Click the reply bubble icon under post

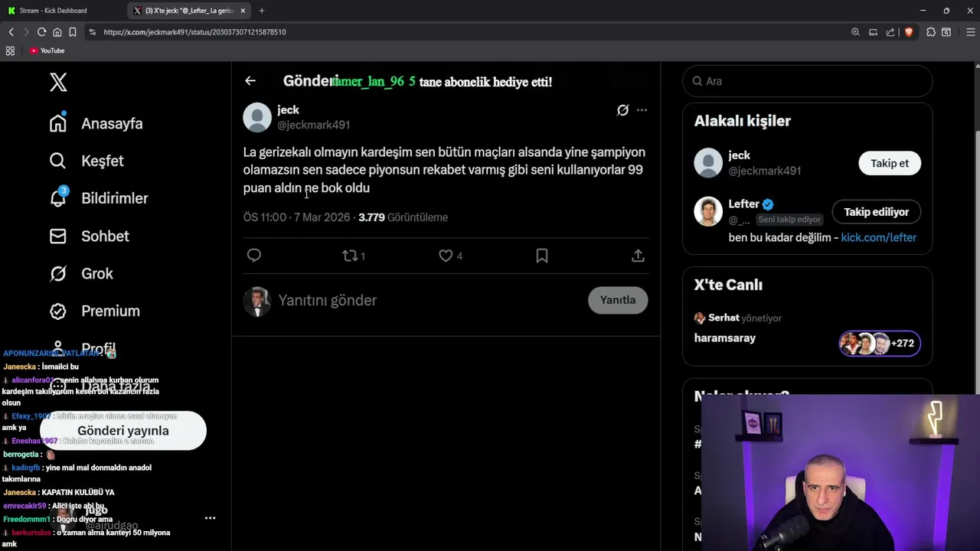pyautogui.click(x=254, y=256)
